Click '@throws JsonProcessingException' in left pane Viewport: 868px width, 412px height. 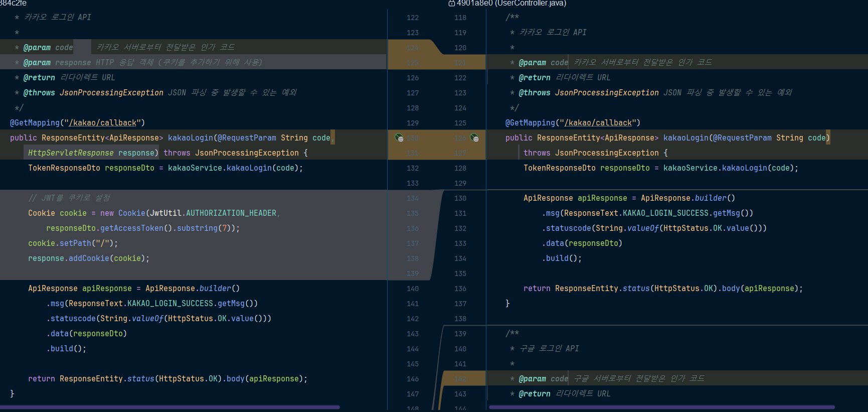(x=93, y=93)
